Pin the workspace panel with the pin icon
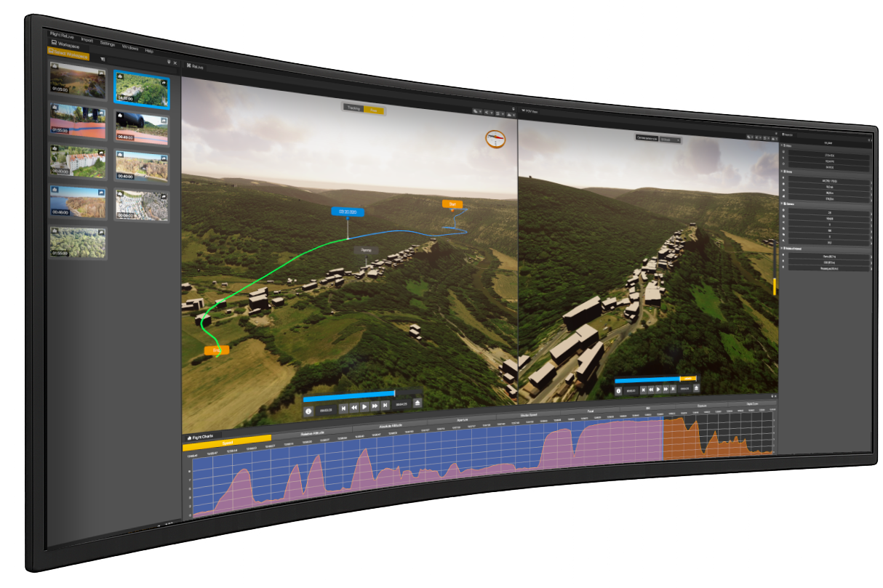Image resolution: width=883 pixels, height=588 pixels. [169, 63]
